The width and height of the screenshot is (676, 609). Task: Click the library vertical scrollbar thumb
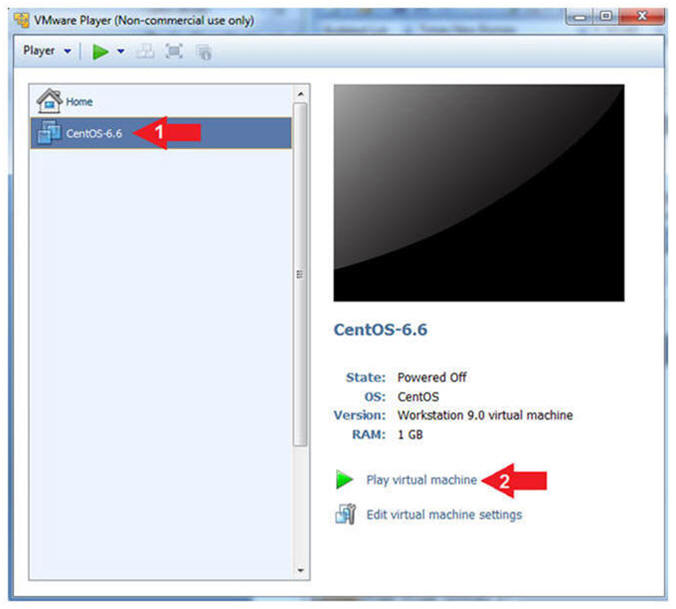pyautogui.click(x=300, y=274)
